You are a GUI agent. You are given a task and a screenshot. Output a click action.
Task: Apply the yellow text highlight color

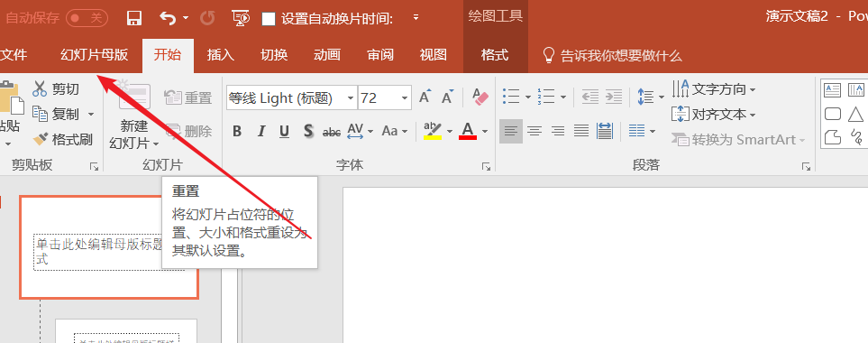click(433, 131)
